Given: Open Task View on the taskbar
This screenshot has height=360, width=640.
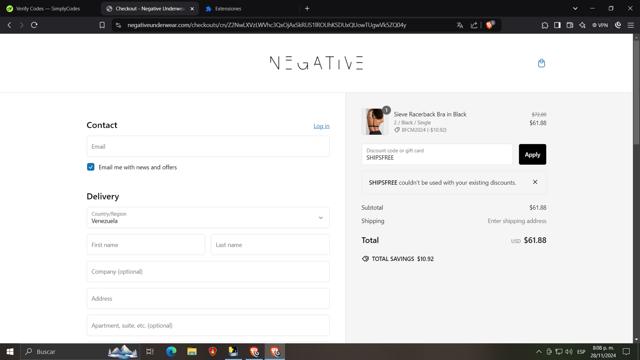Looking at the screenshot, I should point(150,351).
